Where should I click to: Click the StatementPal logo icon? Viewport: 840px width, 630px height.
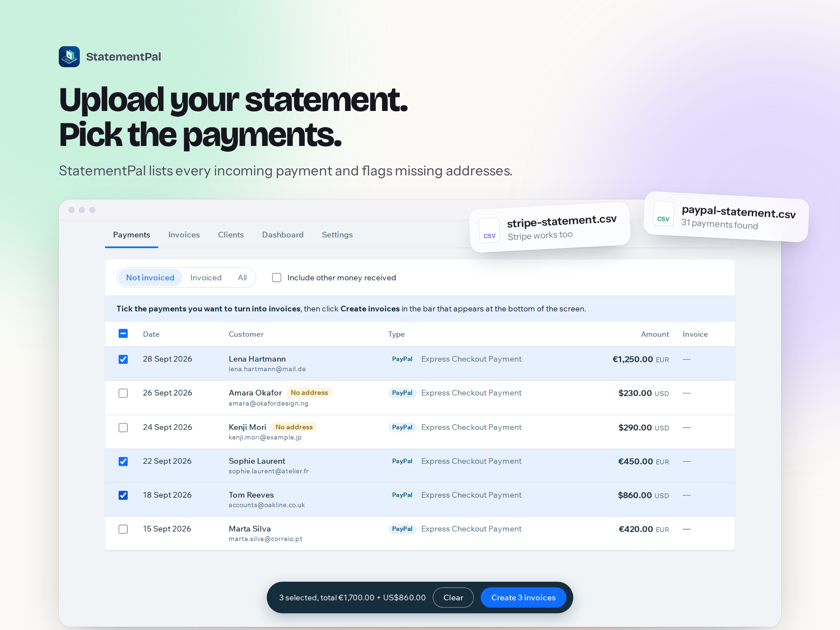(69, 57)
